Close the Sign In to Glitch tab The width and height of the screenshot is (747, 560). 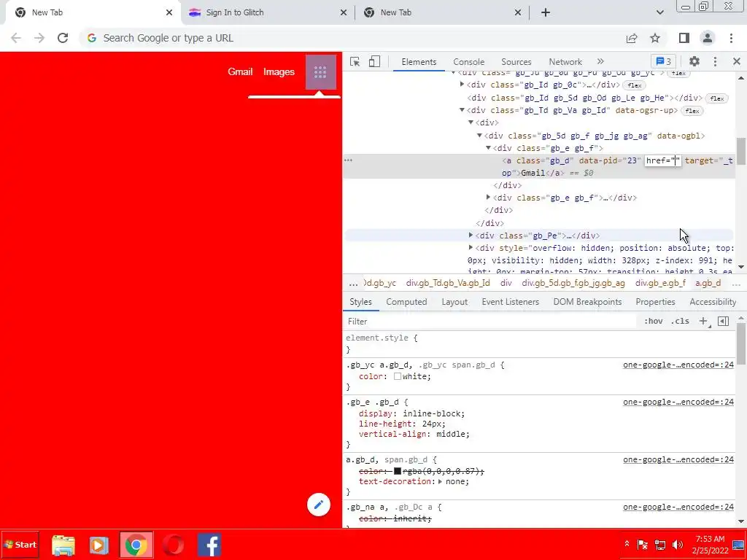coord(344,12)
